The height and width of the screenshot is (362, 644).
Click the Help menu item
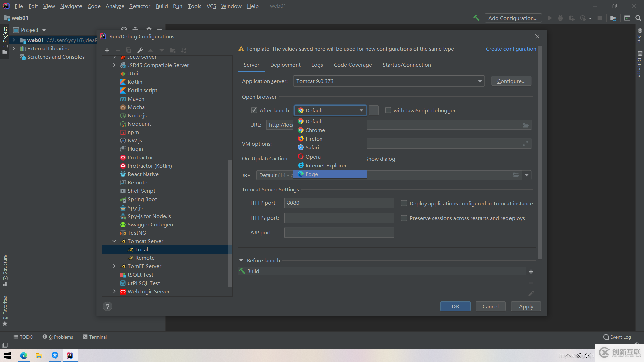tap(253, 6)
